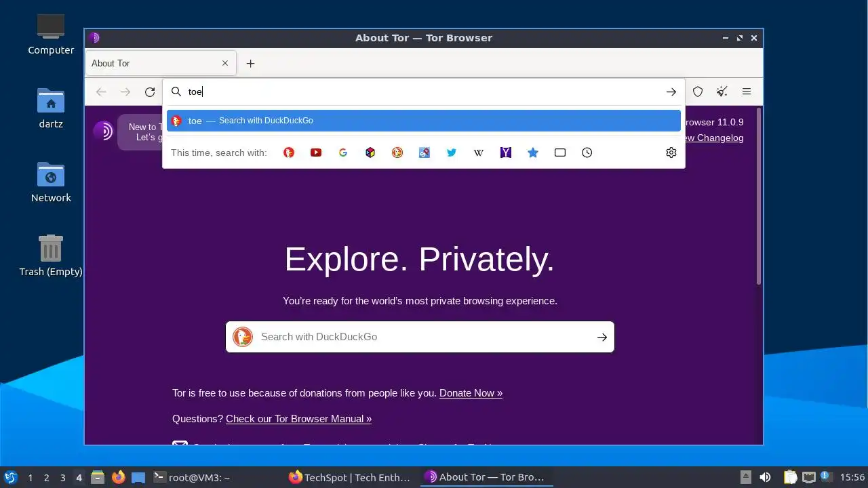Search with Wikipedia one-off engine icon
The width and height of the screenshot is (868, 488).
[x=479, y=152]
